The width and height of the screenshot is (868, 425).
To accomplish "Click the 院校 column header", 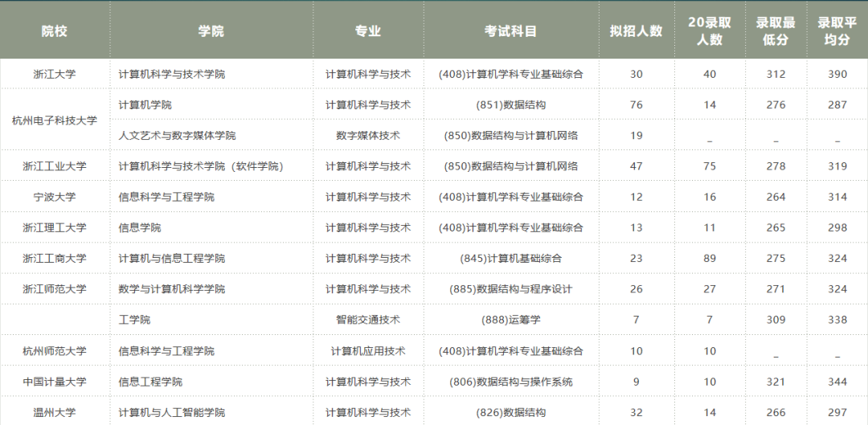I will click(55, 31).
